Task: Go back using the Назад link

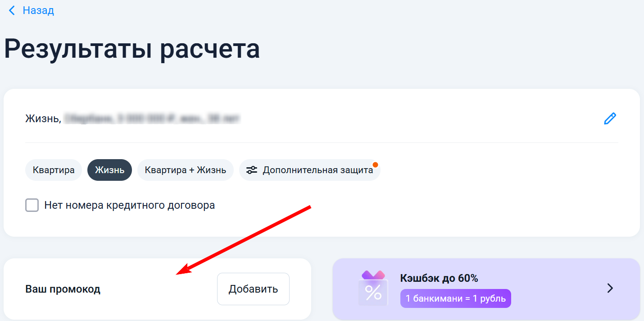Action: (x=36, y=10)
